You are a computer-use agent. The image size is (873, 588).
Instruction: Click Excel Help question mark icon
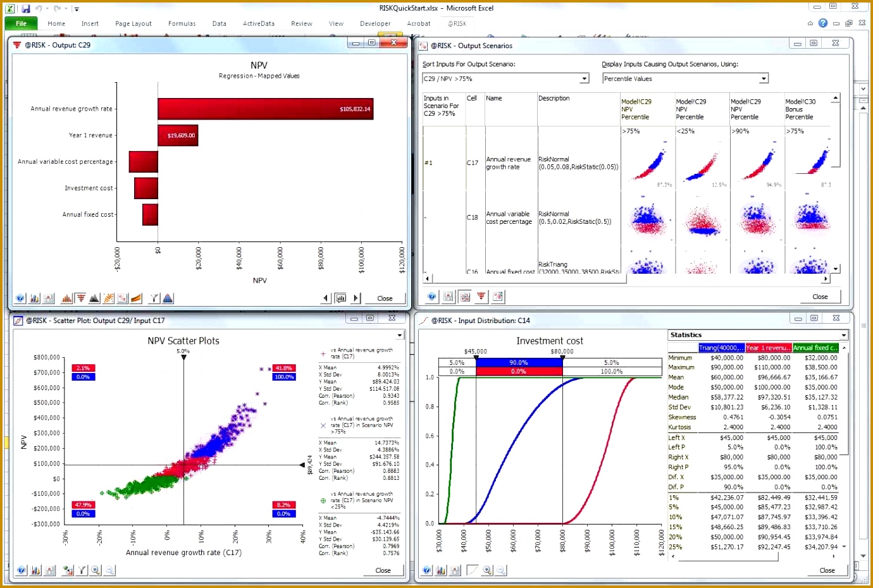click(822, 23)
